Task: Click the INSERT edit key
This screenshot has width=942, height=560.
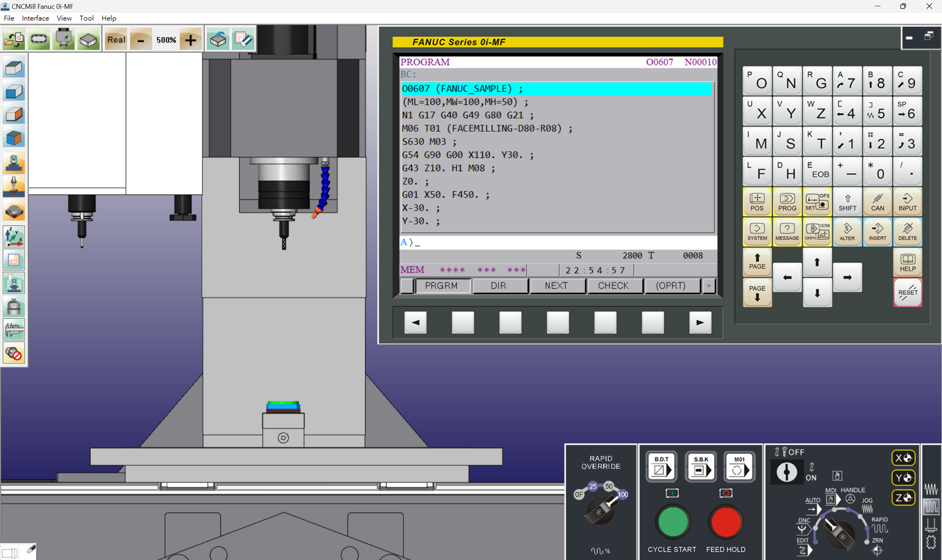Action: [878, 232]
